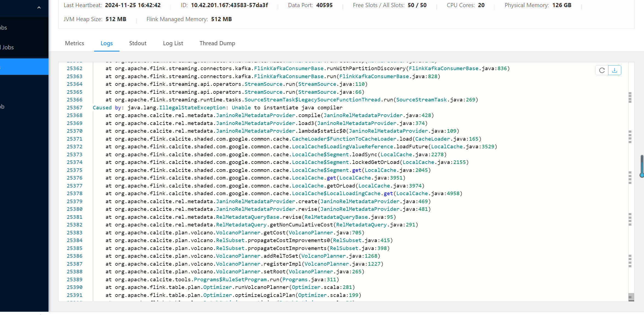644x315 pixels.
Task: Click the JaninoRelMetadataProvider.revise stack line
Action: tap(268, 209)
